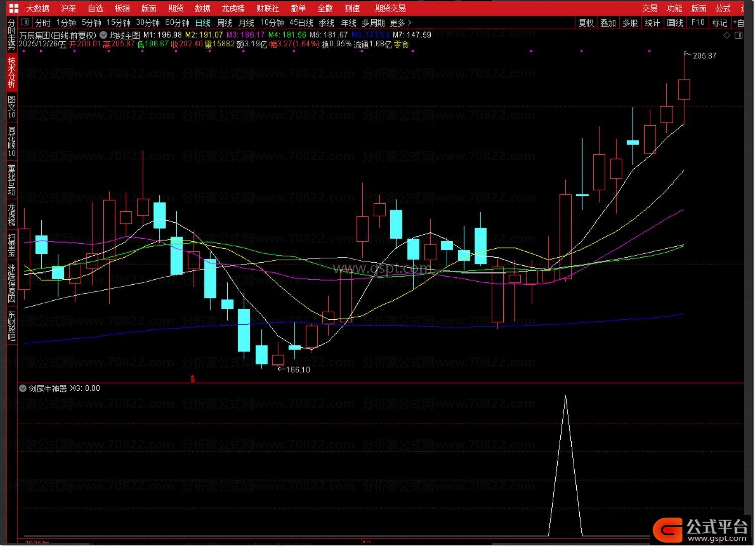The width and height of the screenshot is (756, 547).
Task: Open the 技术分析 sidebar tab
Action: 12,73
